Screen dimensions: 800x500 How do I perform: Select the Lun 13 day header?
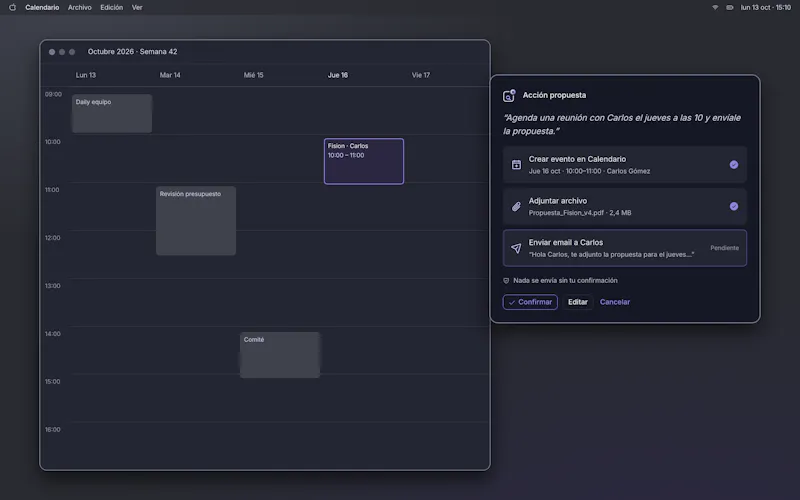[x=86, y=75]
